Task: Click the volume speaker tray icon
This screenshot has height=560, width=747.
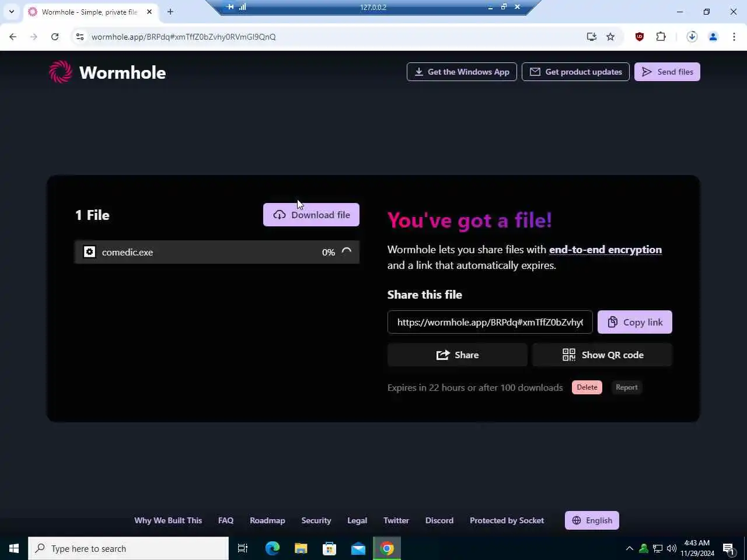Action: point(672,548)
